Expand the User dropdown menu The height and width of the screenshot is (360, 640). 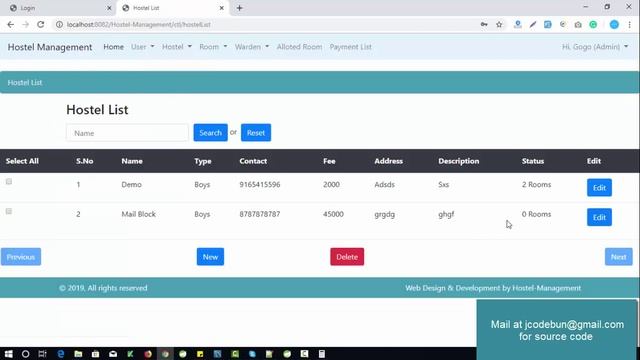pos(142,47)
